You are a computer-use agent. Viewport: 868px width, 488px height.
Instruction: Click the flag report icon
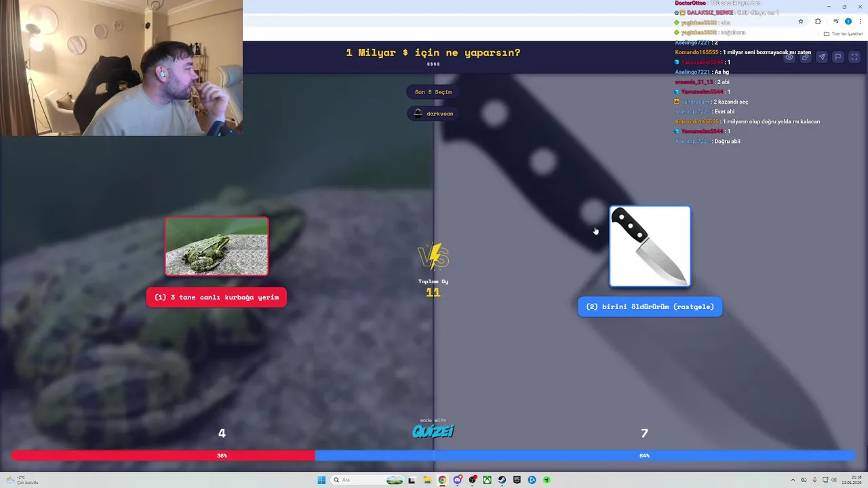838,57
